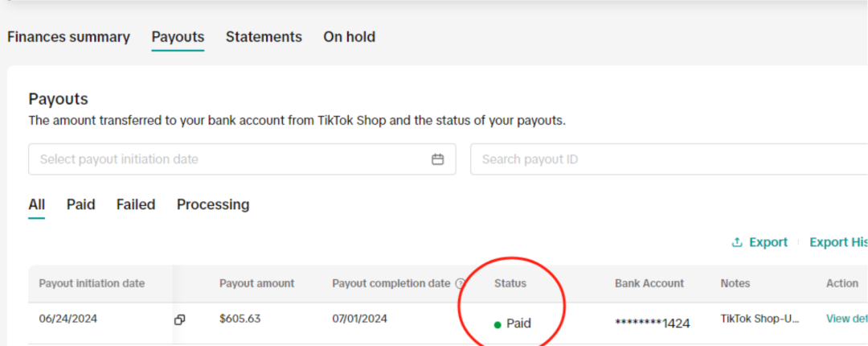This screenshot has height=346, width=868.
Task: Switch to the Finances summary tab
Action: coord(68,37)
